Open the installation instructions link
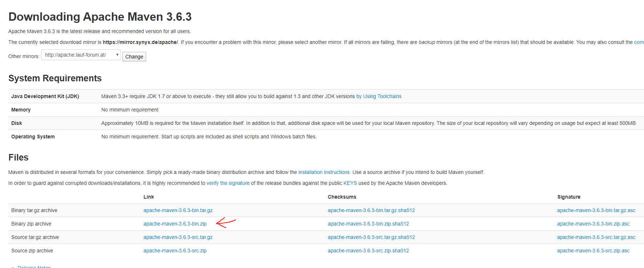 (325, 172)
